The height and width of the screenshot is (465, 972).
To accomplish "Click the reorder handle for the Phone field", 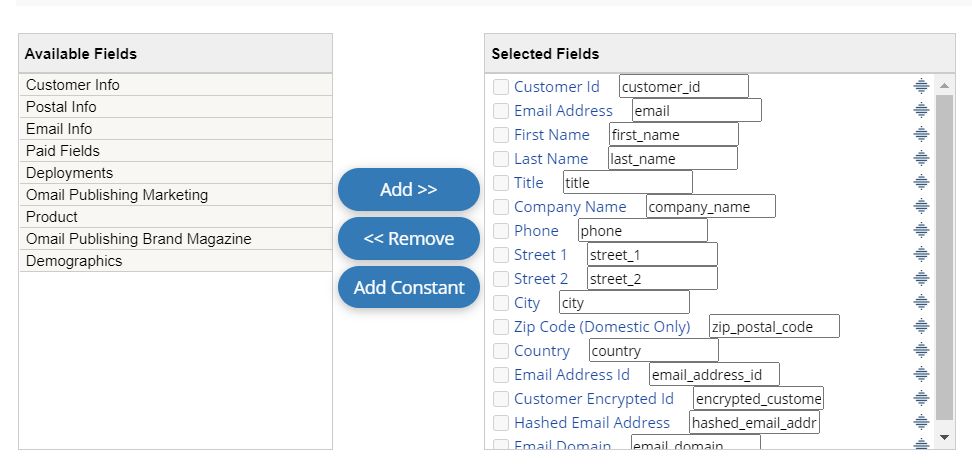I will 921,230.
